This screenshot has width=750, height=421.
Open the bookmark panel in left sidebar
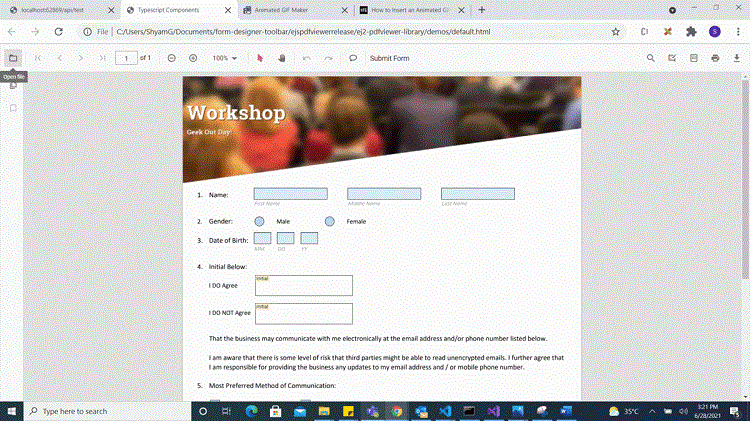[13, 108]
